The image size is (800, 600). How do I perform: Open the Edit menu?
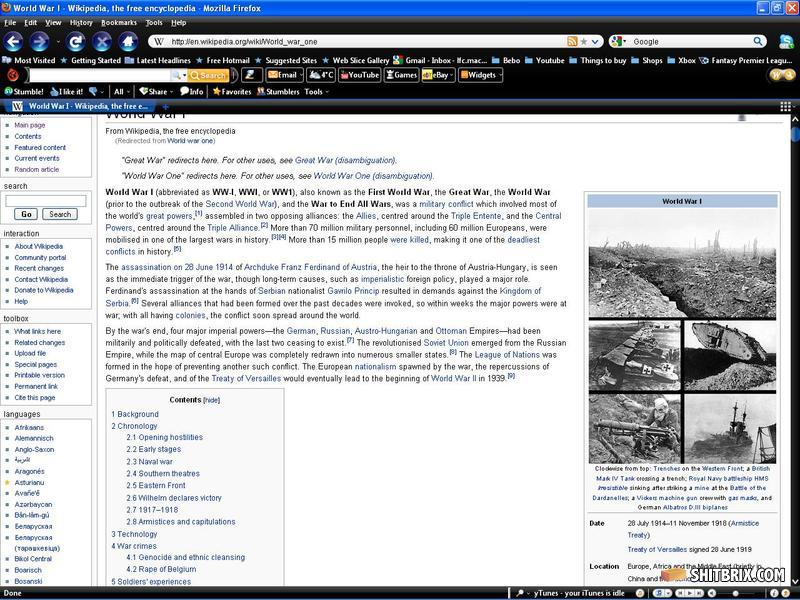point(31,22)
